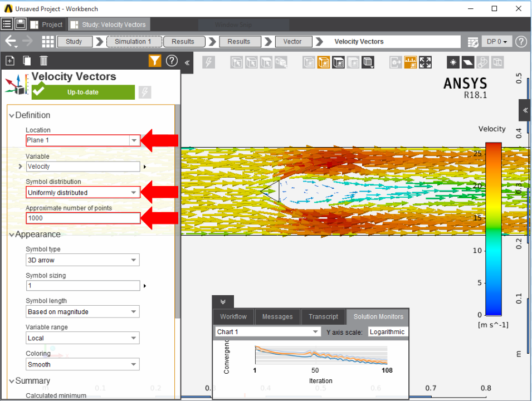The width and height of the screenshot is (532, 401).
Task: Collapse the bottom monitors panel chevron
Action: coord(223,302)
